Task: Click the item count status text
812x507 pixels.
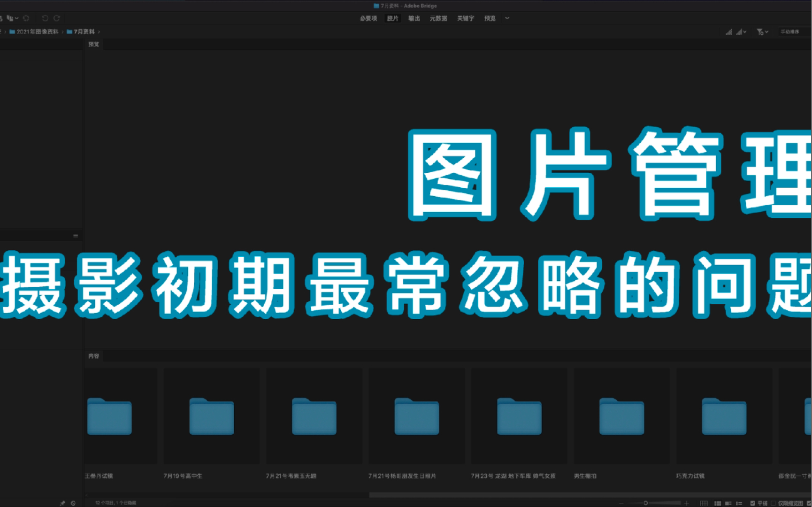Action: pos(116,503)
